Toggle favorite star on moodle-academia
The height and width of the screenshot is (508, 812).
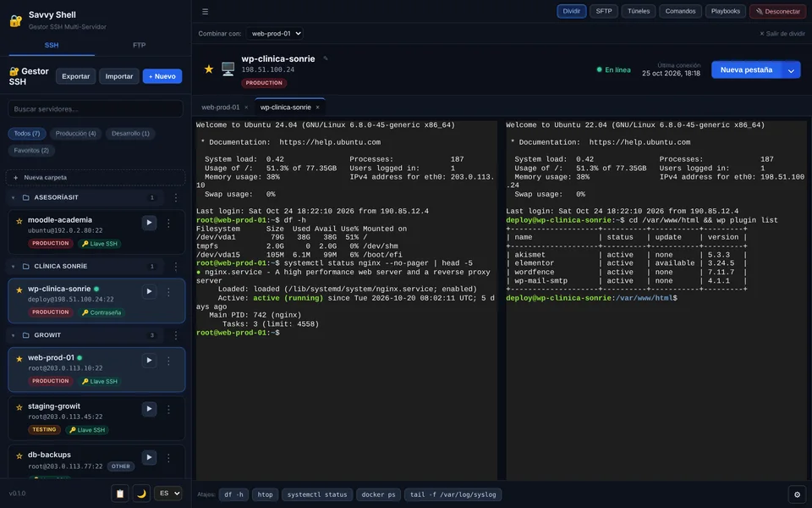coord(19,221)
